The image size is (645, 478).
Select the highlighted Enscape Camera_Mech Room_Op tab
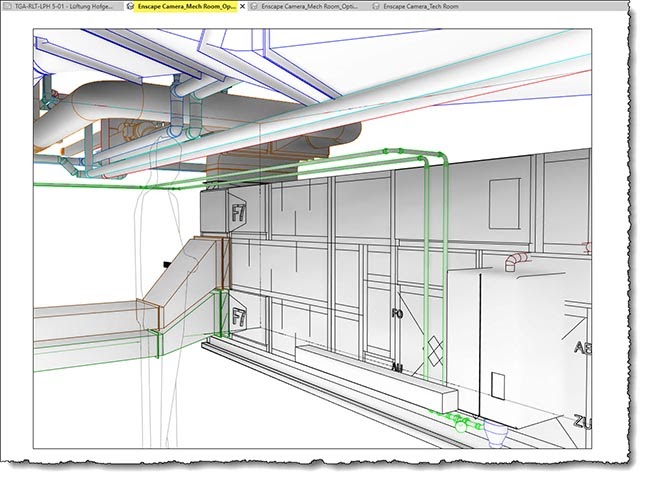point(187,7)
